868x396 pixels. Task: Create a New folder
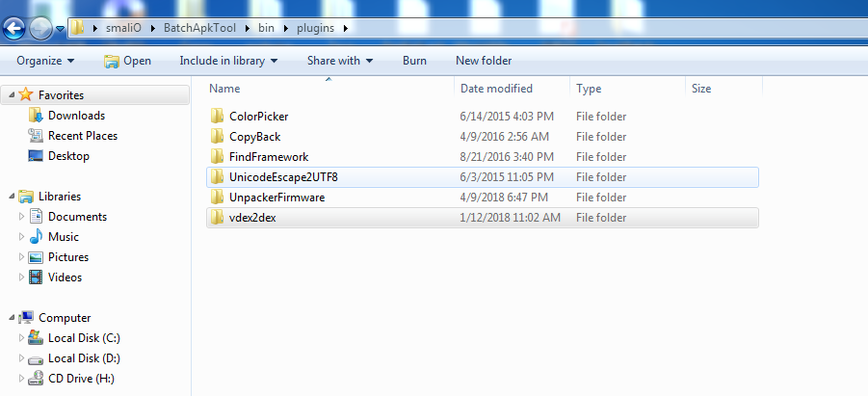click(484, 61)
